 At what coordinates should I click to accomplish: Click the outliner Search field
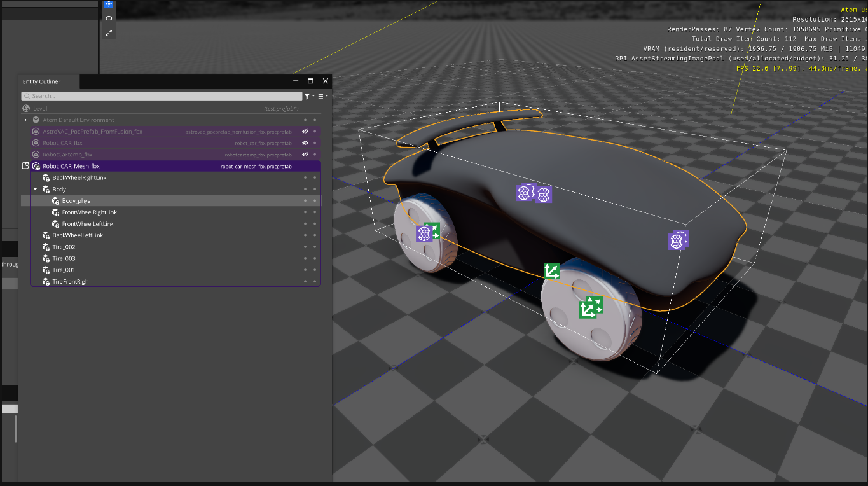159,96
